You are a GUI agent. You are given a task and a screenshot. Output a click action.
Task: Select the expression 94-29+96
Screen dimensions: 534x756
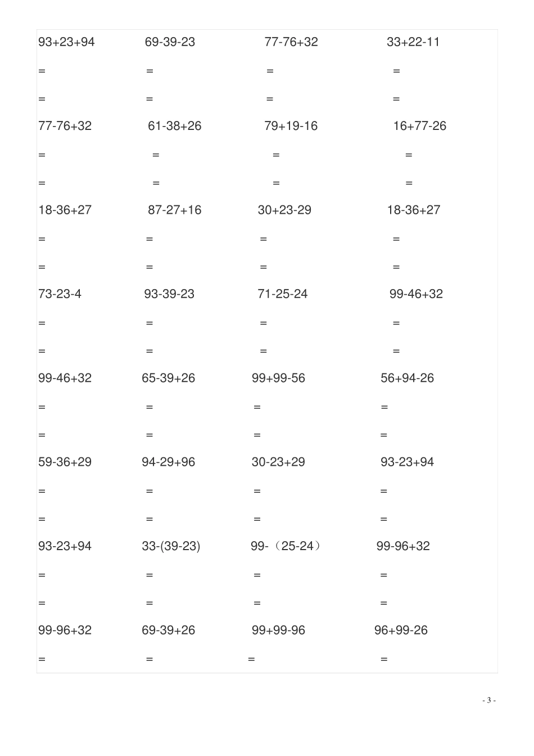(x=168, y=462)
